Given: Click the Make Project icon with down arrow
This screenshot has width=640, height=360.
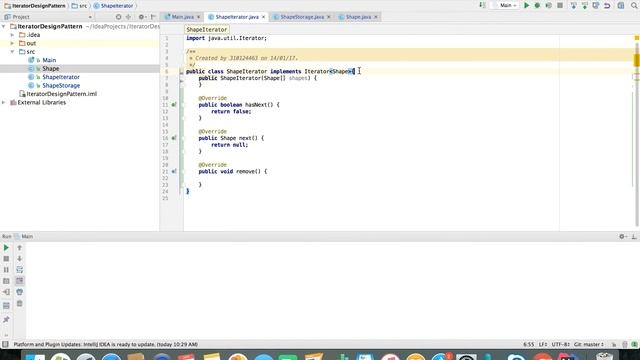Looking at the screenshot, I should point(482,5).
